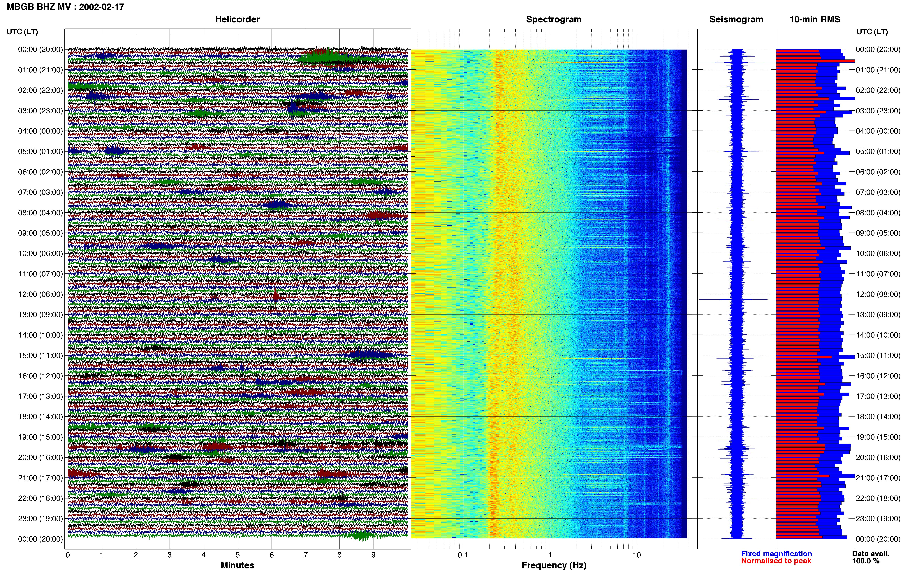Image resolution: width=924 pixels, height=578 pixels.
Task: Click the '100.0 %' availability value
Action: click(x=865, y=561)
